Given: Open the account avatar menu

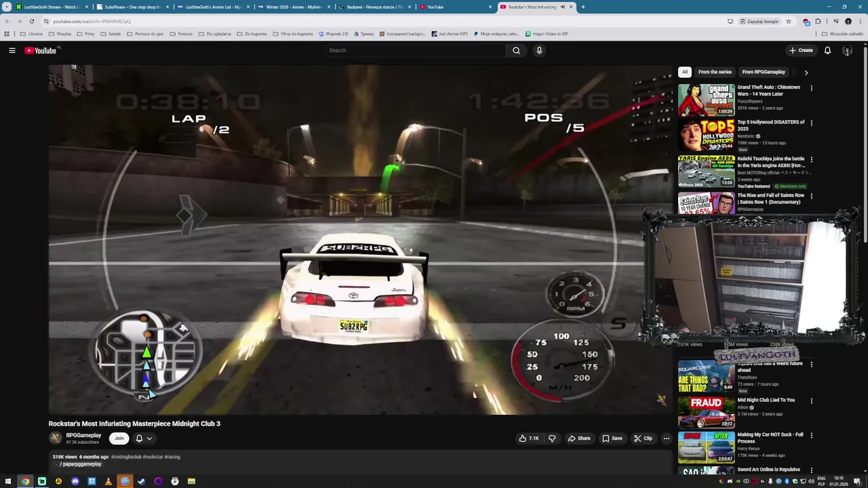Looking at the screenshot, I should point(847,50).
